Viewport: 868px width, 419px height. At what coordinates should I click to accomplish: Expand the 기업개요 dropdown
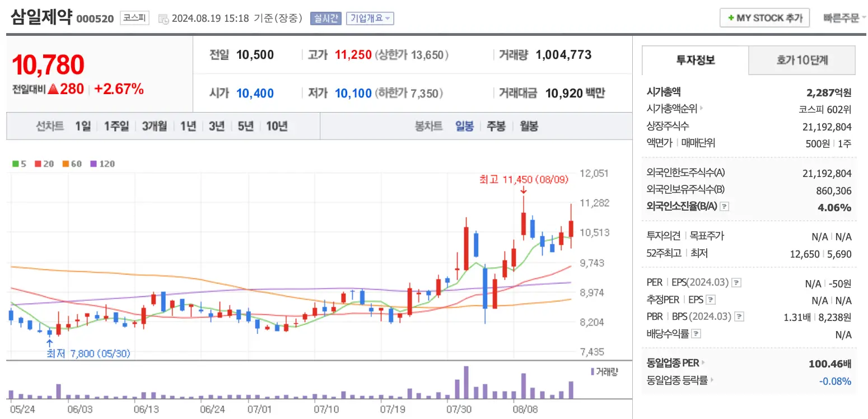370,18
